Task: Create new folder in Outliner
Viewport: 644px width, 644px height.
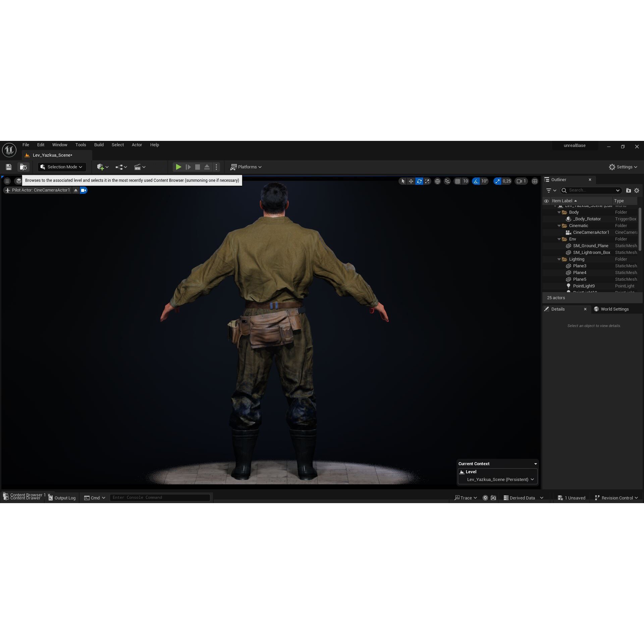Action: [x=628, y=190]
